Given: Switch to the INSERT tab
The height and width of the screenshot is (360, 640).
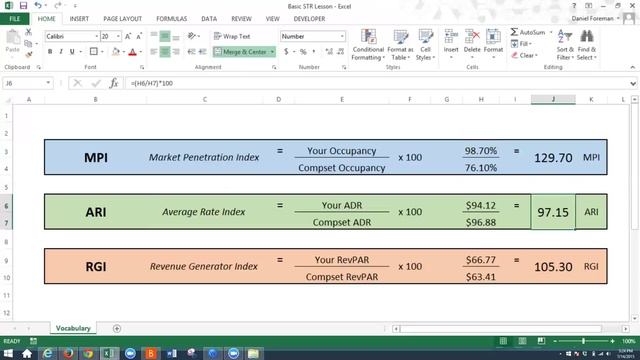Looking at the screenshot, I should pos(79,19).
